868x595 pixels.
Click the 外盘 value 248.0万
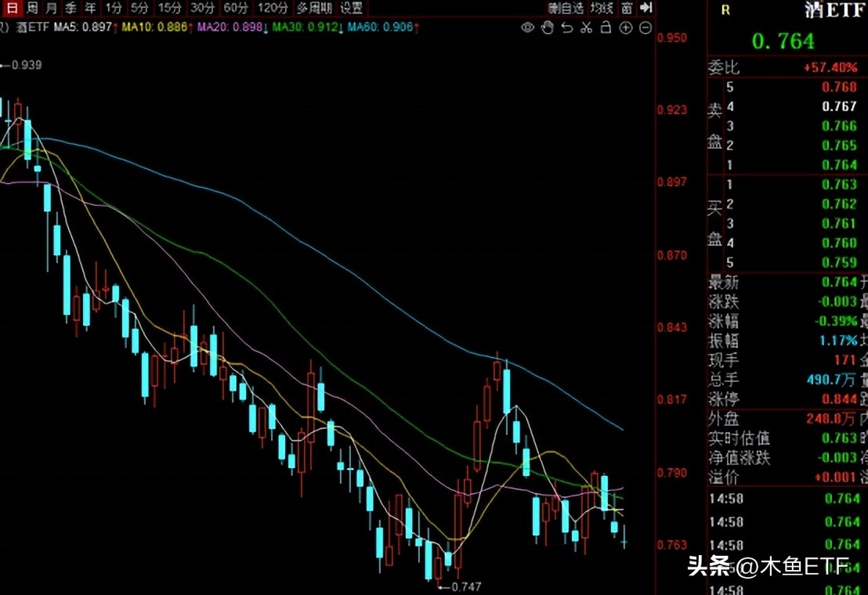(831, 419)
